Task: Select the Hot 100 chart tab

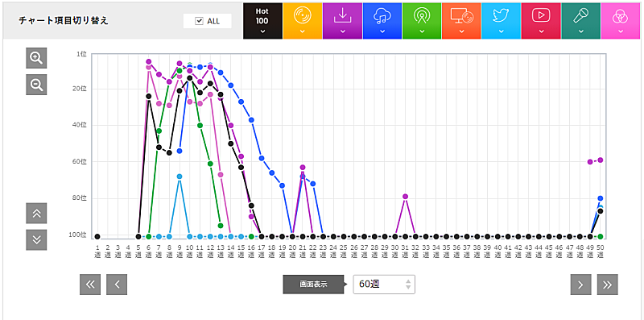Action: 262,21
